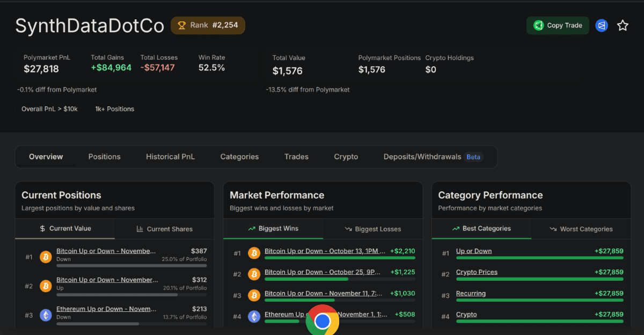Click the 1k+ Positions badge
Screen dimensions: 644x335
coord(114,109)
